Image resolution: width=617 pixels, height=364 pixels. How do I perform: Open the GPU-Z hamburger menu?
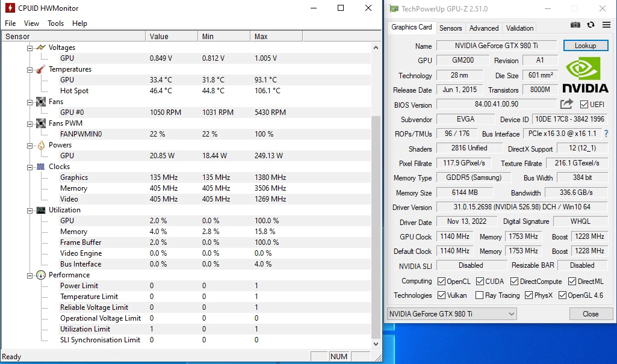point(606,25)
